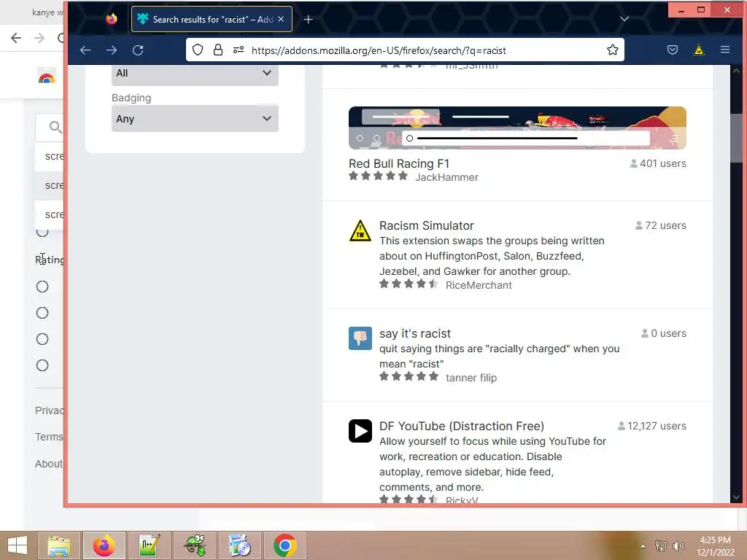Open Notepad++ from the taskbar
This screenshot has width=747, height=560.
tap(149, 545)
